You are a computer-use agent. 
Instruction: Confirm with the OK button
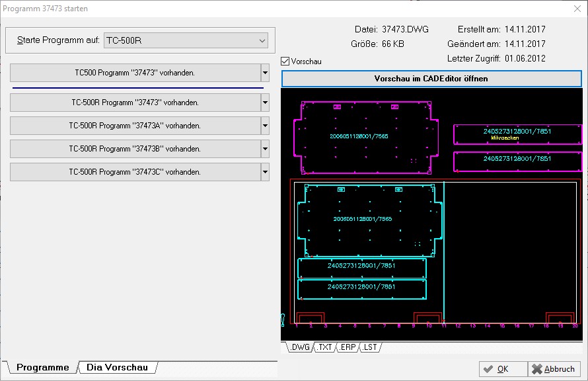pyautogui.click(x=503, y=369)
